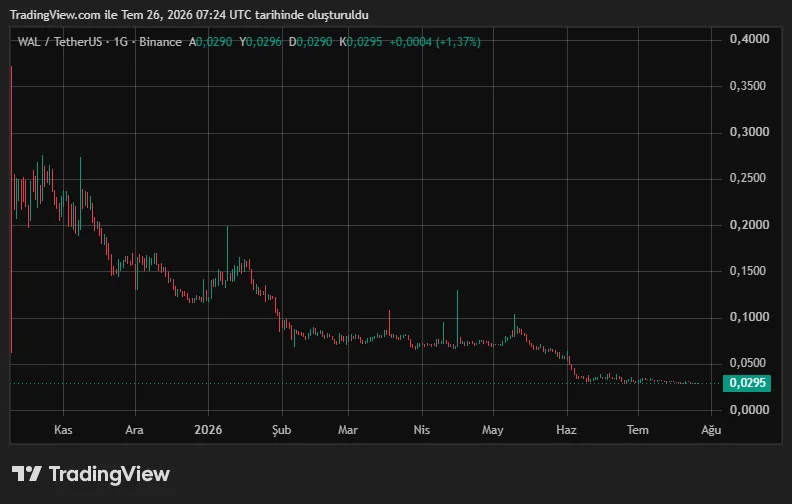Click the 2026 year label on time axis

(x=208, y=430)
